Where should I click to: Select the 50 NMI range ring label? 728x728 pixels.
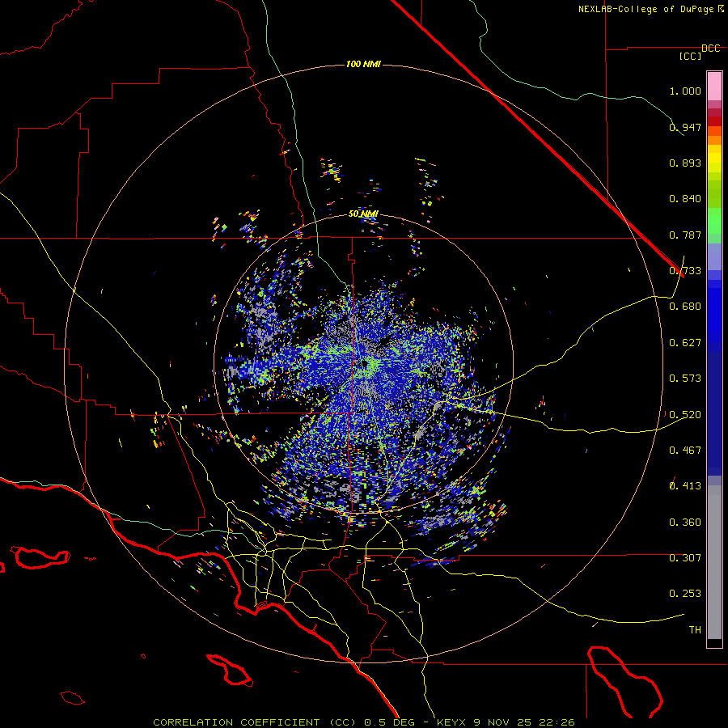point(363,214)
